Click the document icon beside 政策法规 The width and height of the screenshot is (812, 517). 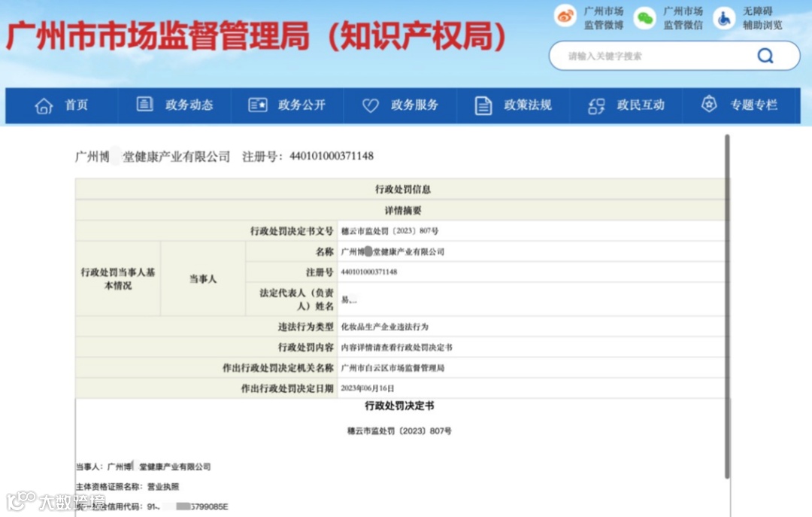pos(483,106)
